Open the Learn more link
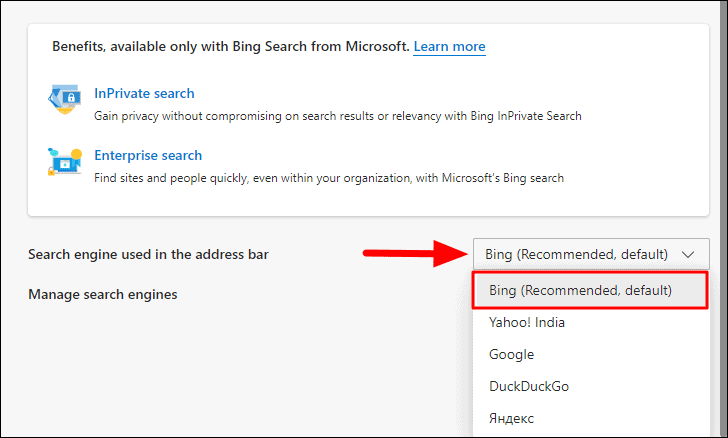 click(449, 47)
